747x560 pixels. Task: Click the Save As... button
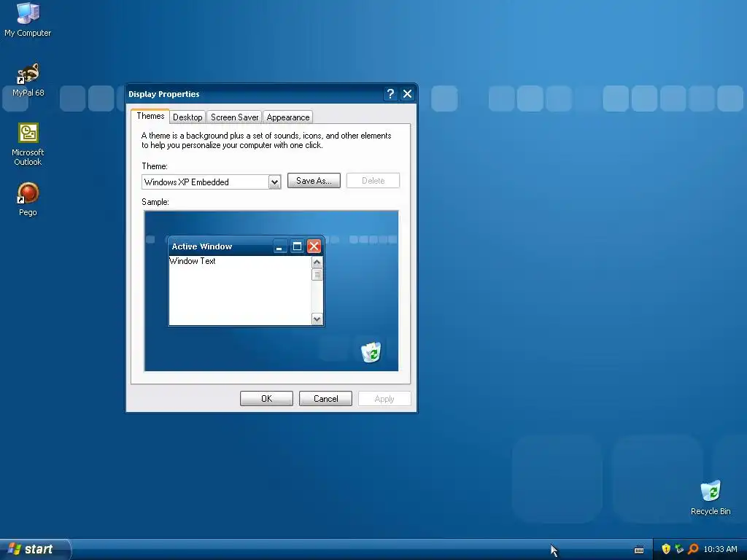pyautogui.click(x=314, y=181)
